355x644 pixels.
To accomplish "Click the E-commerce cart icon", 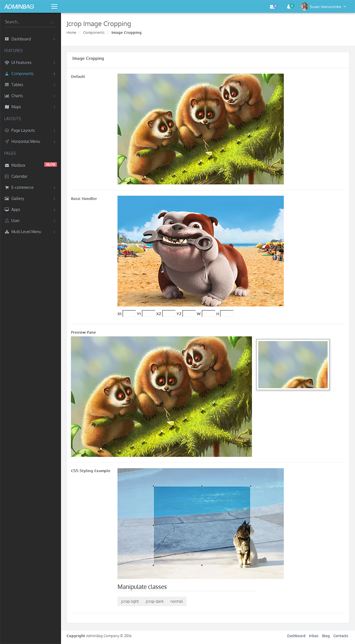I will click(x=7, y=188).
